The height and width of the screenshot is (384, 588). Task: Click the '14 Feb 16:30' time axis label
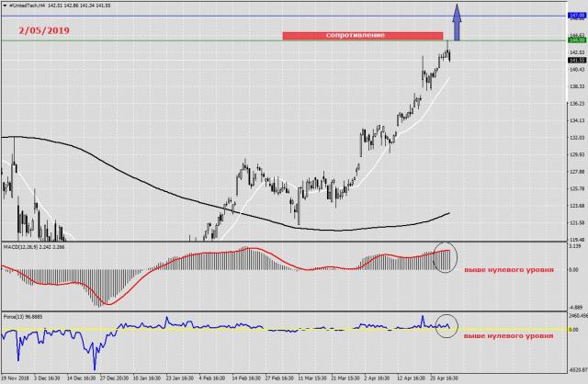tap(247, 378)
